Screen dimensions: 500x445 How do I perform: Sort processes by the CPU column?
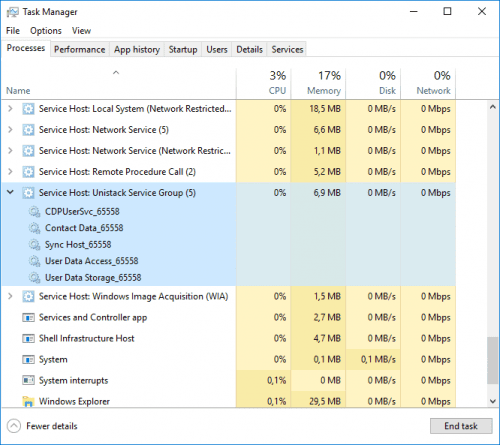[x=264, y=83]
